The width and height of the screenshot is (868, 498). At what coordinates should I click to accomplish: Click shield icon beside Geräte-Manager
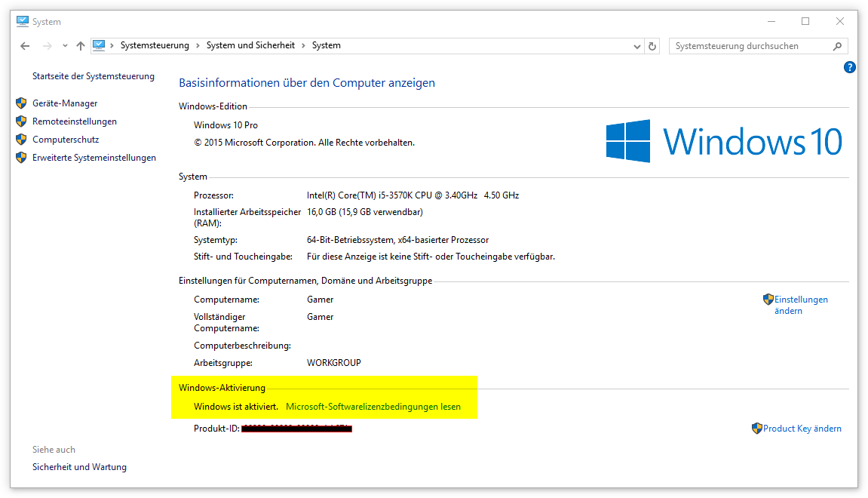coord(21,103)
